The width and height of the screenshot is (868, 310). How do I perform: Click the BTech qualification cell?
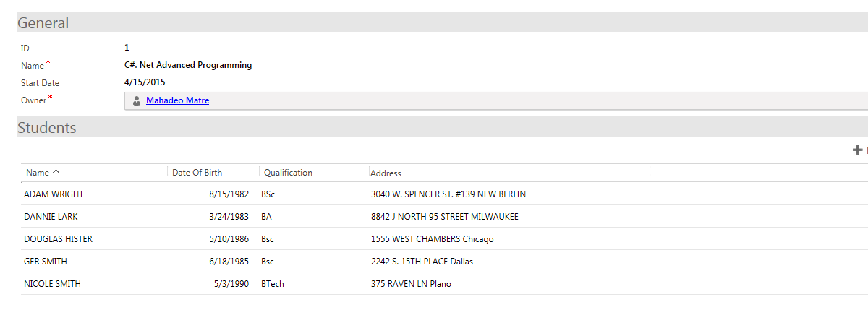[x=273, y=284]
